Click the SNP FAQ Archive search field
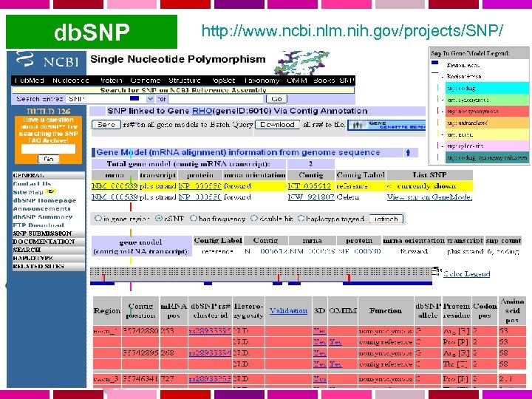The width and height of the screenshot is (532, 399). (48, 149)
